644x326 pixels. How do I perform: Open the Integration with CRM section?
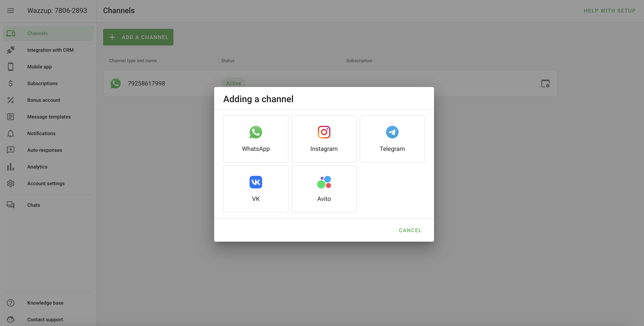[50, 50]
